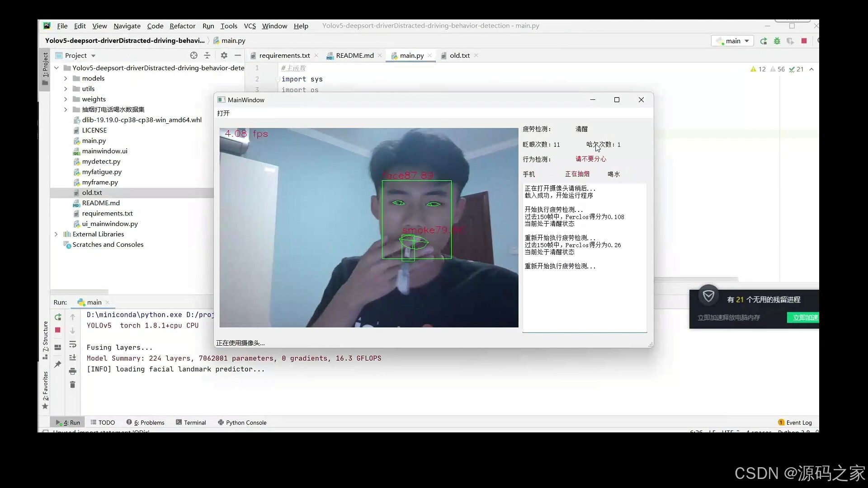Select mydetect.py in the project tree
Screen dimensions: 868x488
point(101,162)
